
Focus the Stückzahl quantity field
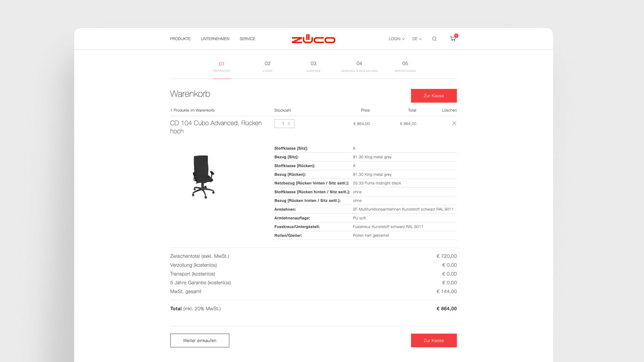(284, 124)
